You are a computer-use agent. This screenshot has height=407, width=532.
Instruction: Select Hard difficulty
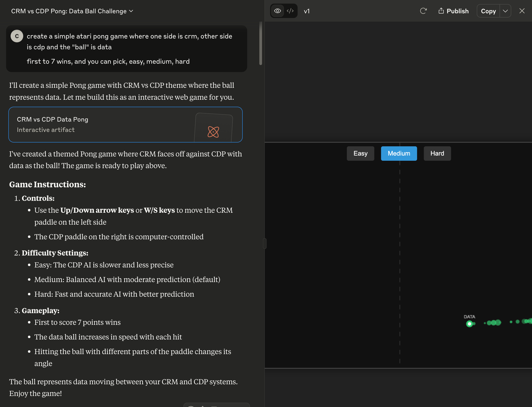(437, 153)
